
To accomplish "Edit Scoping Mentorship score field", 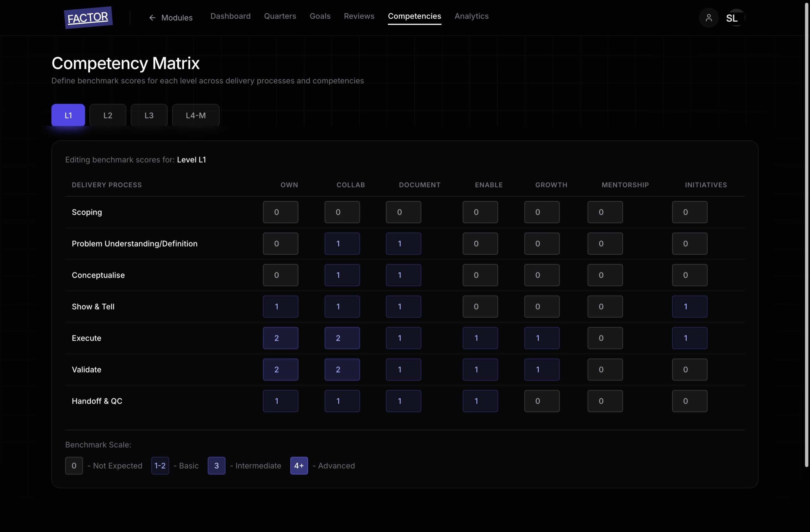I will [605, 212].
